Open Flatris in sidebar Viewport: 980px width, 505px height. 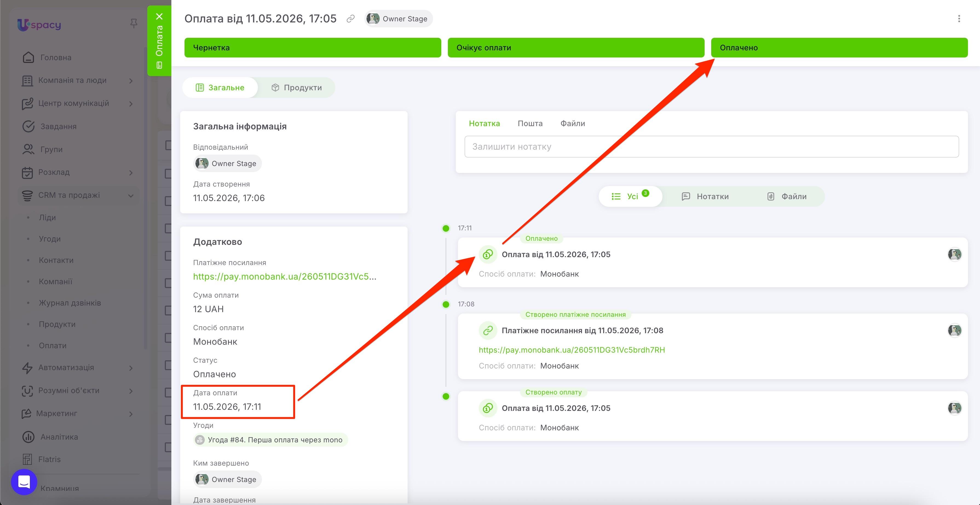[x=49, y=459]
